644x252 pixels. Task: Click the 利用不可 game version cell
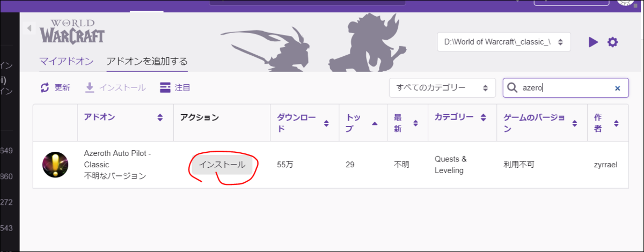519,165
